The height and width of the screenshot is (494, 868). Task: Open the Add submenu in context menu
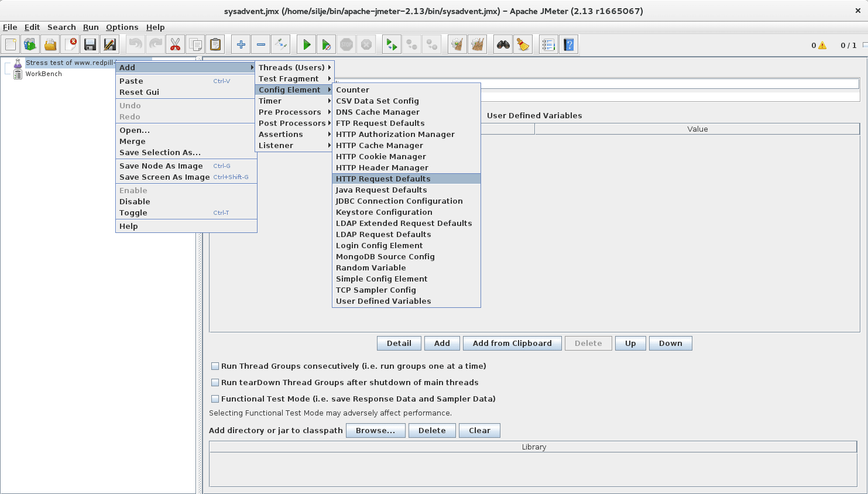(x=186, y=67)
